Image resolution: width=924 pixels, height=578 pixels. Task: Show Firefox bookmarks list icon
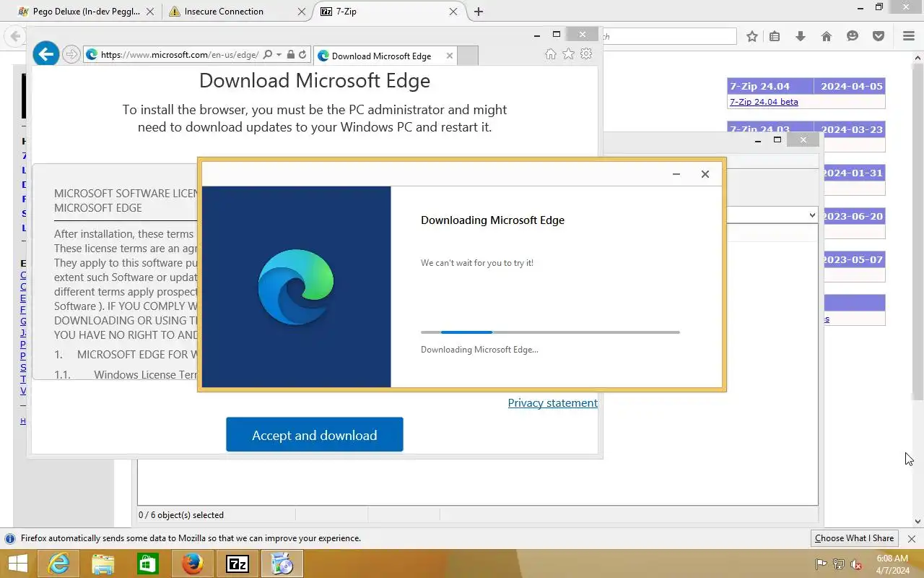[775, 36]
